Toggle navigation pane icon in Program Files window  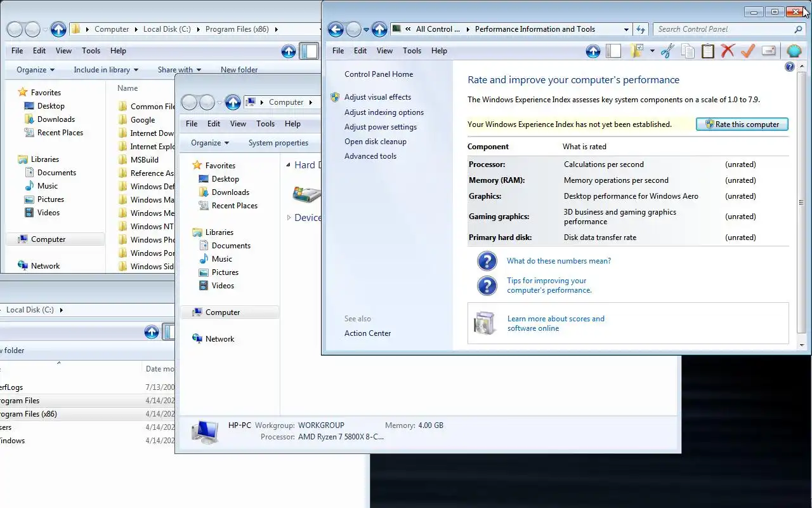[309, 51]
